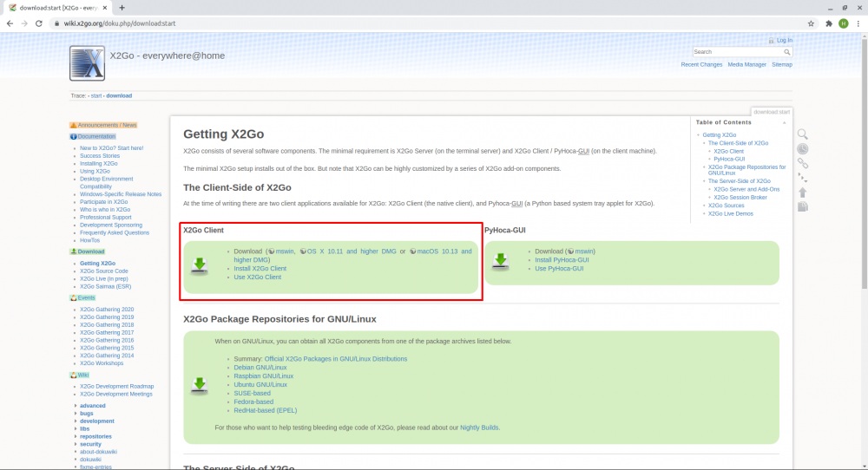Image resolution: width=868 pixels, height=470 pixels.
Task: Click the bookmark star icon in address bar
Action: [x=811, y=23]
